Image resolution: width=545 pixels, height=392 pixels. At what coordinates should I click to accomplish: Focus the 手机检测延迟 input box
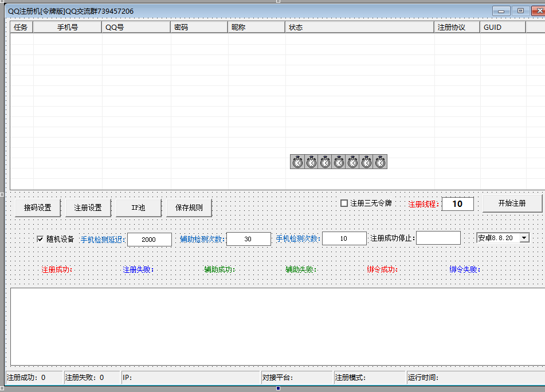point(149,240)
